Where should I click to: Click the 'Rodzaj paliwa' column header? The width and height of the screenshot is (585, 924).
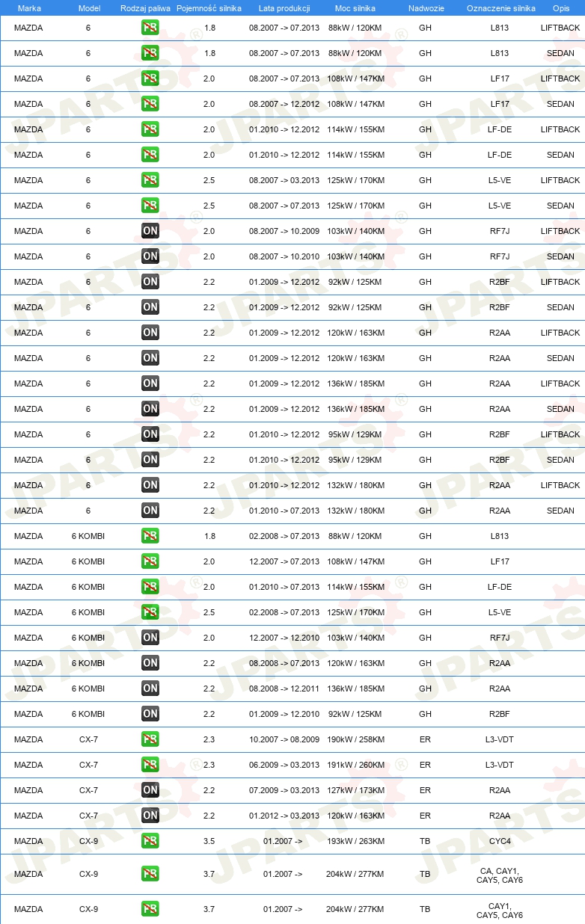145,8
